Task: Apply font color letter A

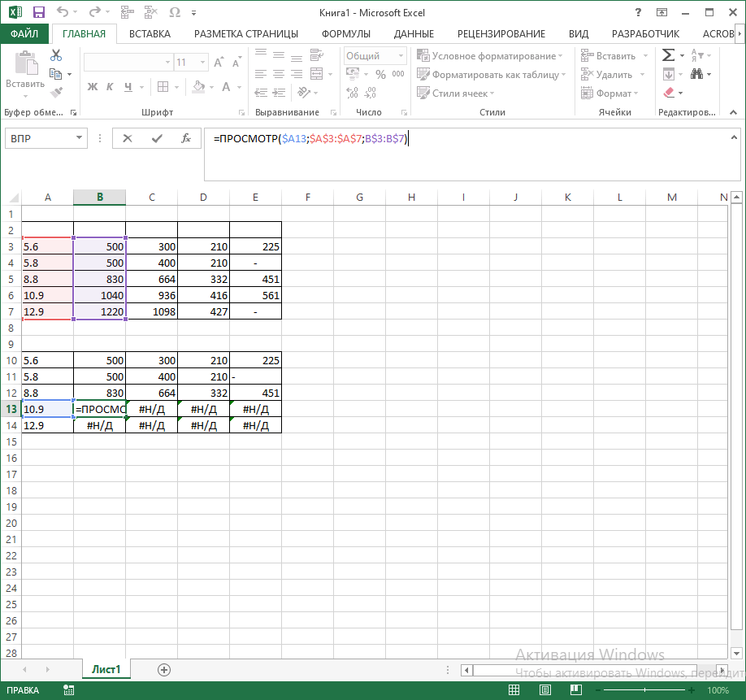Action: [x=227, y=87]
